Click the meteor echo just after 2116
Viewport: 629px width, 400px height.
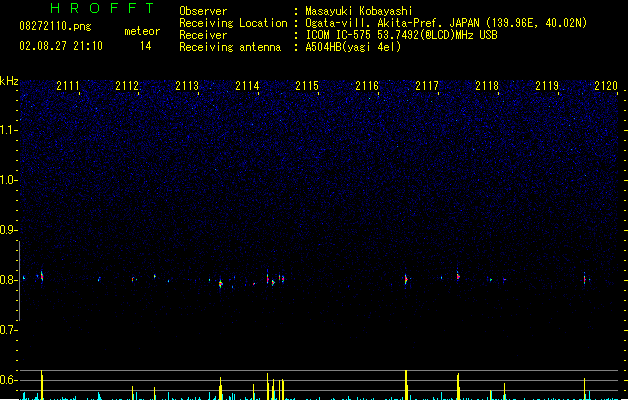406,279
